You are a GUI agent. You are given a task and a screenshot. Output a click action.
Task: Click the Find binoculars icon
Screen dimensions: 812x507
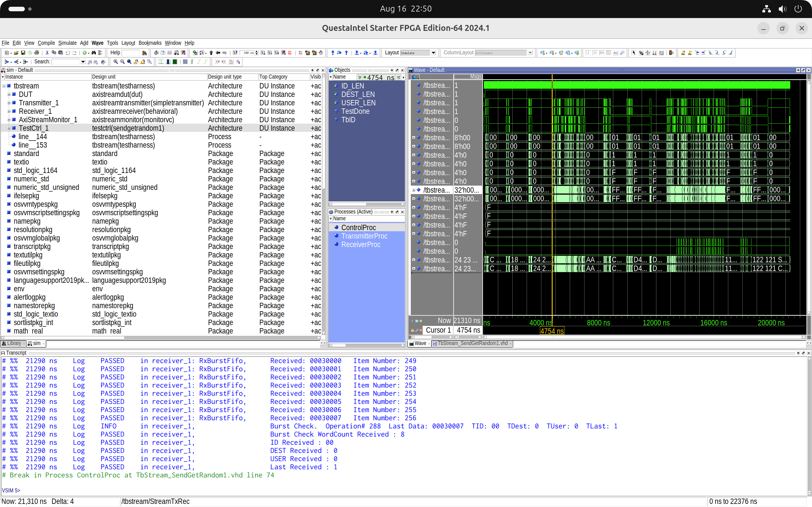point(94,53)
